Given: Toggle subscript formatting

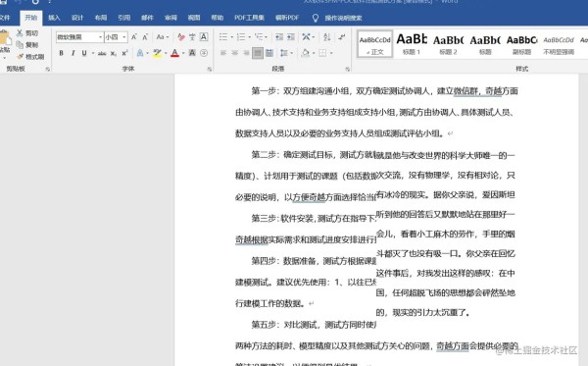Looking at the screenshot, I should [x=114, y=53].
